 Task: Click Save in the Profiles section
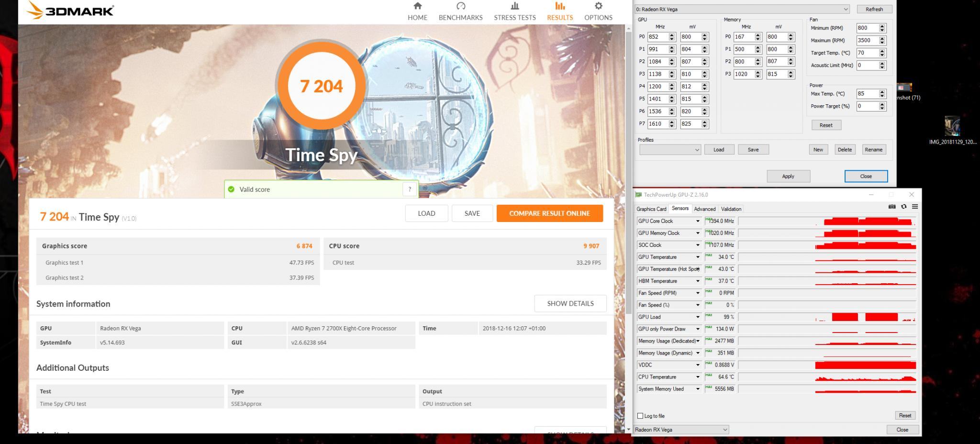click(x=753, y=150)
